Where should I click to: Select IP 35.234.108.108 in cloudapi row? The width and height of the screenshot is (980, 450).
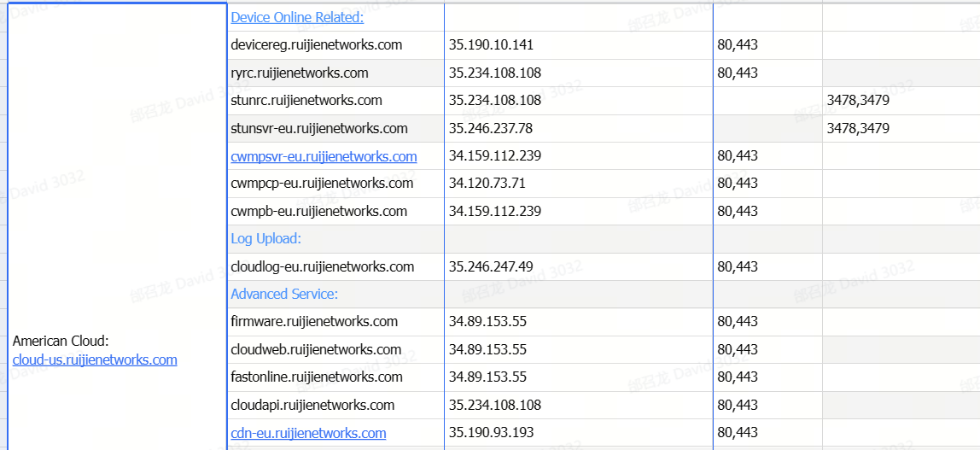coord(495,405)
